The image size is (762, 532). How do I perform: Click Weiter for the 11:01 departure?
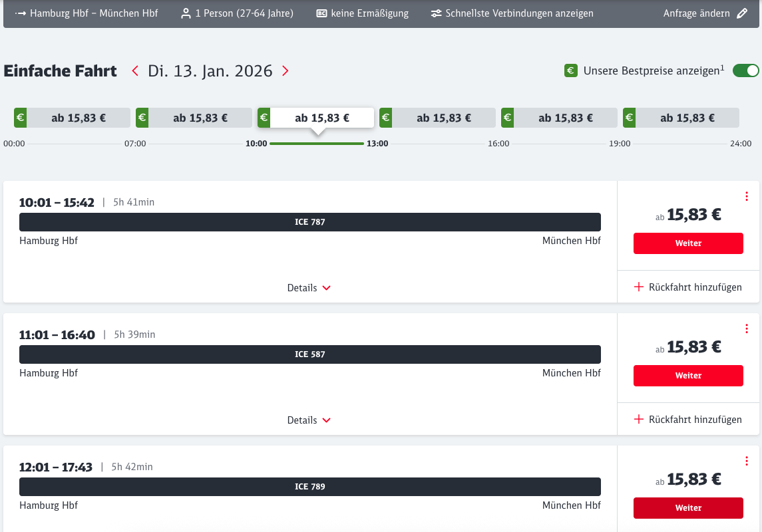(x=688, y=376)
